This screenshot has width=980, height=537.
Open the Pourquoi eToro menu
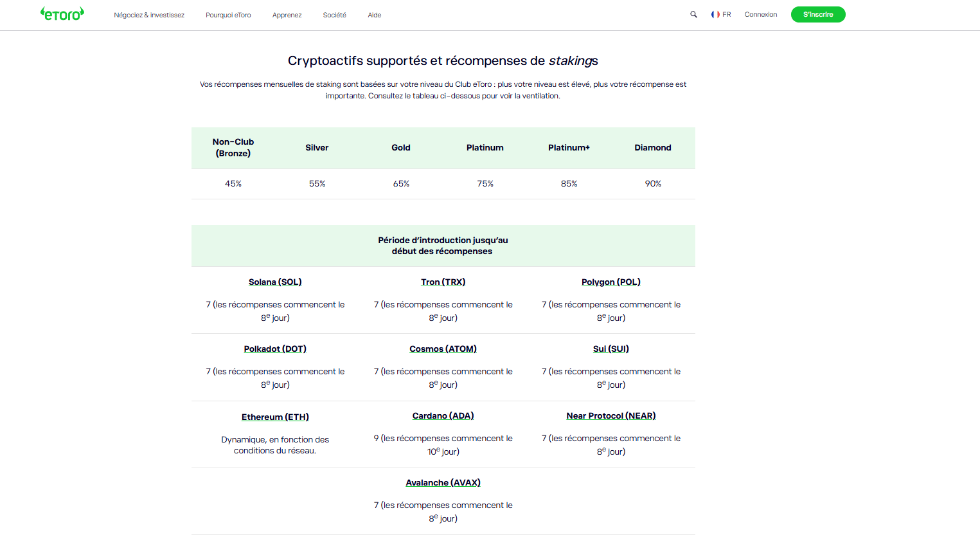pyautogui.click(x=228, y=15)
